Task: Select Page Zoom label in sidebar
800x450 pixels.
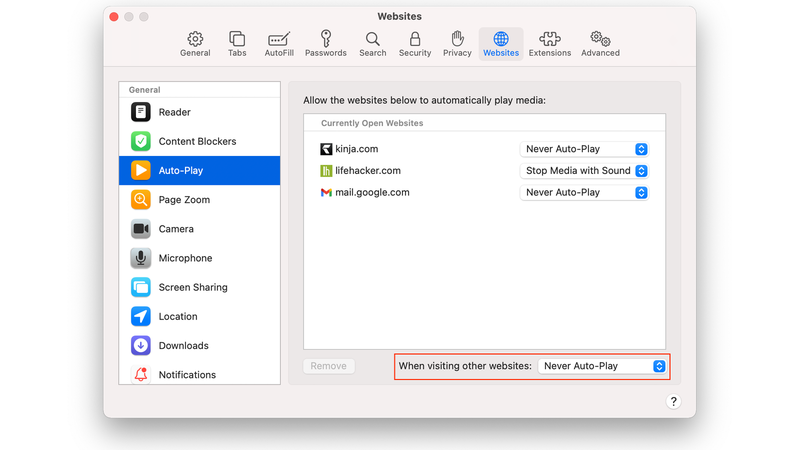Action: pos(184,200)
